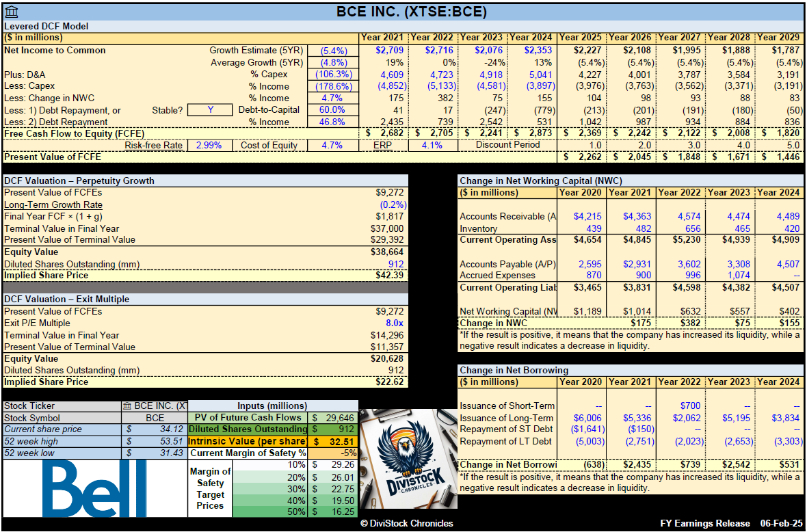This screenshot has width=807, height=532.
Task: Click the Bell logo image
Action: tap(96, 488)
